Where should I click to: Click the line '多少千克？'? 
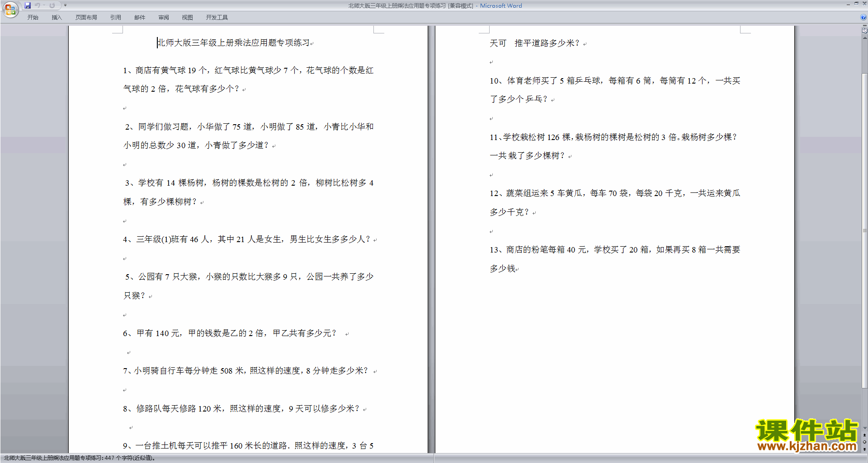[509, 212]
